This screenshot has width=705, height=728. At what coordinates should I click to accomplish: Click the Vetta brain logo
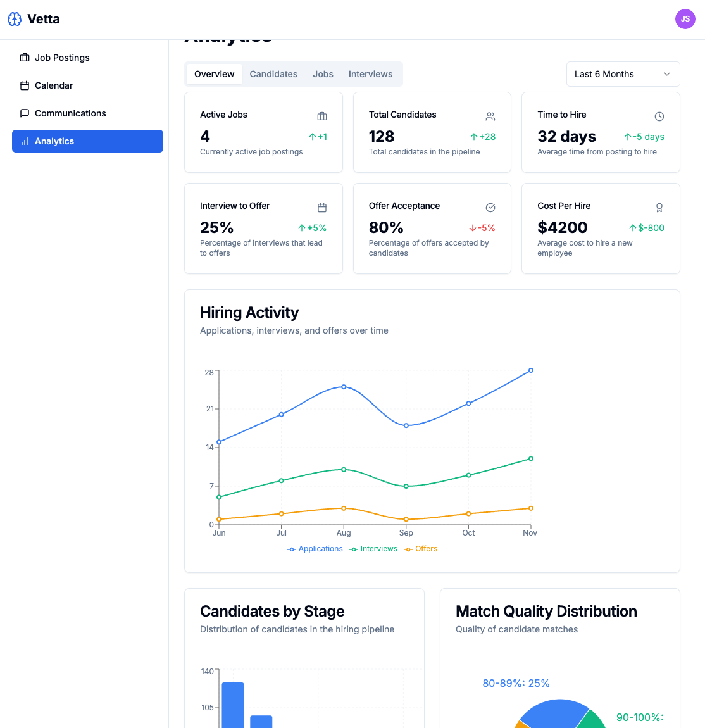[14, 19]
